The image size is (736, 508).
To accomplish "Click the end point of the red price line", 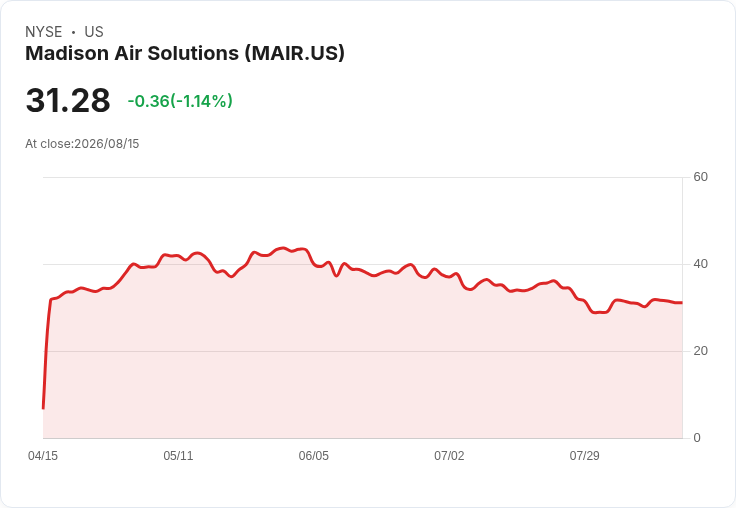I will click(x=682, y=303).
